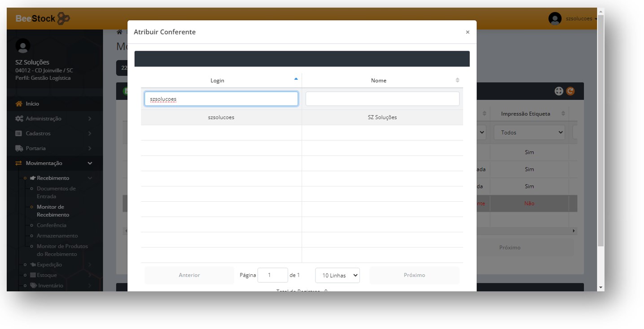Viewport: 644px width, 329px height.
Task: Click the home icon next to Início
Action: click(x=19, y=104)
